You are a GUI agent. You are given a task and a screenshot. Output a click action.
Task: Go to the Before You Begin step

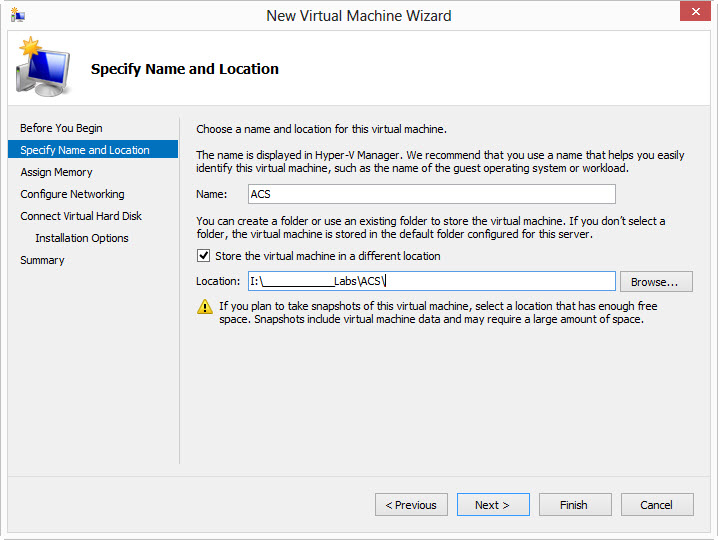(61, 128)
